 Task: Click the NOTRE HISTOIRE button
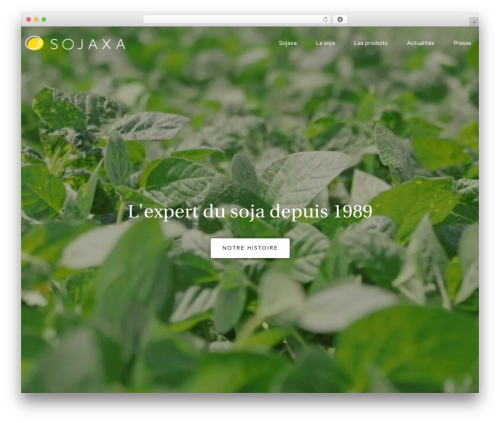(x=250, y=248)
